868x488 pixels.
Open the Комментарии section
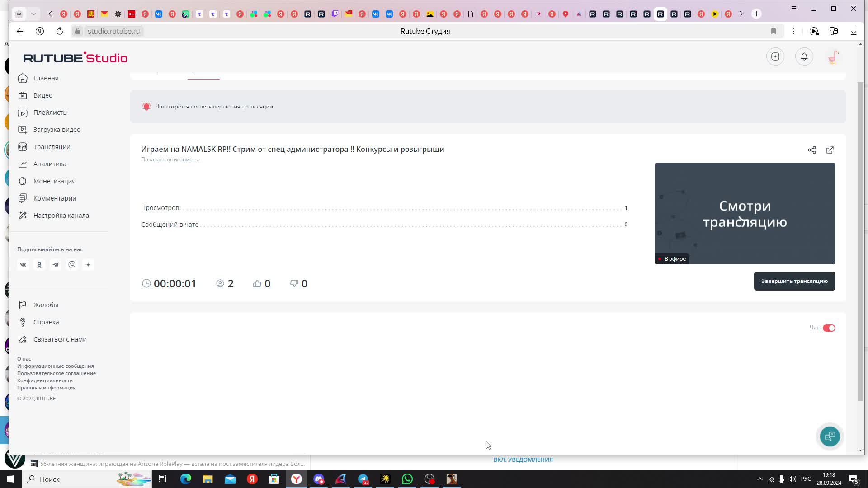tap(47, 198)
